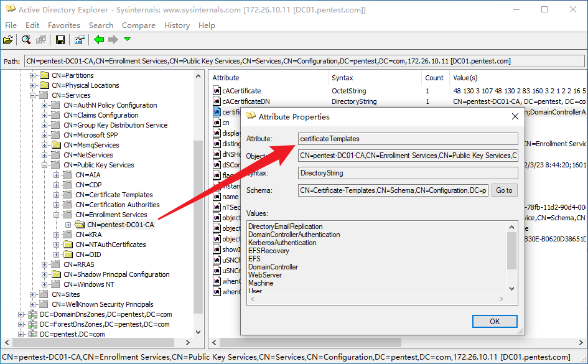The width and height of the screenshot is (588, 364).
Task: Click the Schema field in the dialog
Action: coord(393,190)
